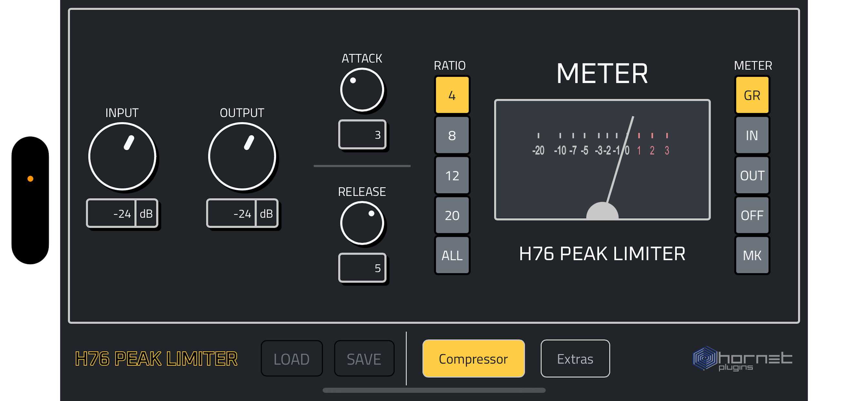Select ratio 4 button
The width and height of the screenshot is (868, 401).
(452, 95)
